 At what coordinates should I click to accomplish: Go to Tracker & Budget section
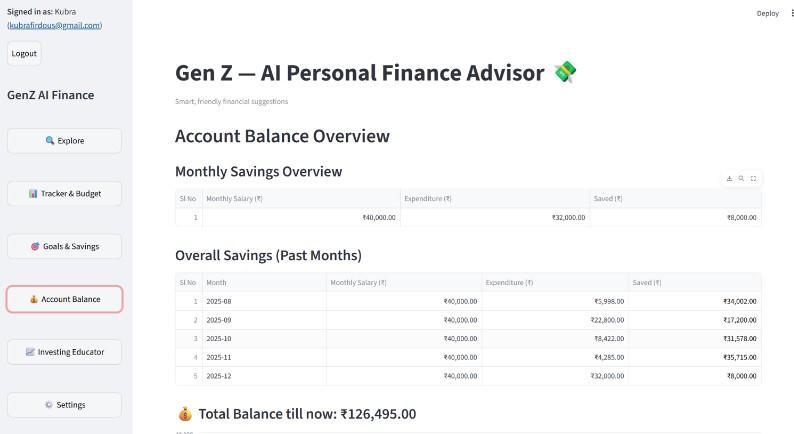pyautogui.click(x=64, y=193)
